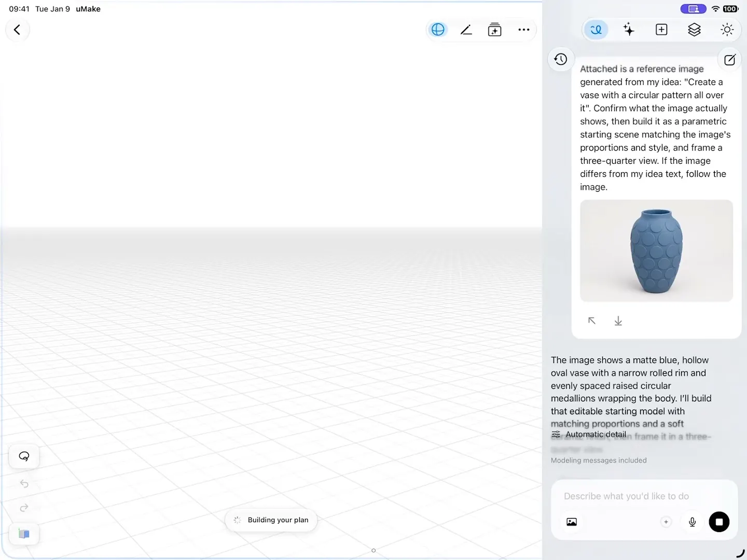Click the 'Building your plan' status pill
The width and height of the screenshot is (747, 560).
pyautogui.click(x=271, y=520)
